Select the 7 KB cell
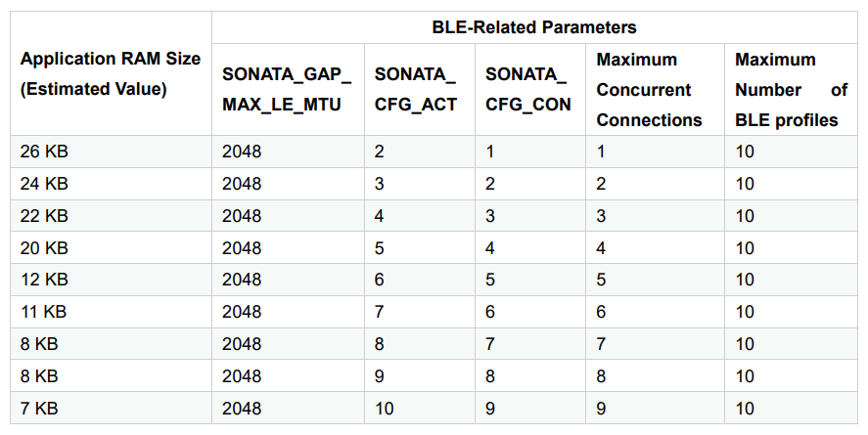The image size is (868, 435). [x=111, y=409]
